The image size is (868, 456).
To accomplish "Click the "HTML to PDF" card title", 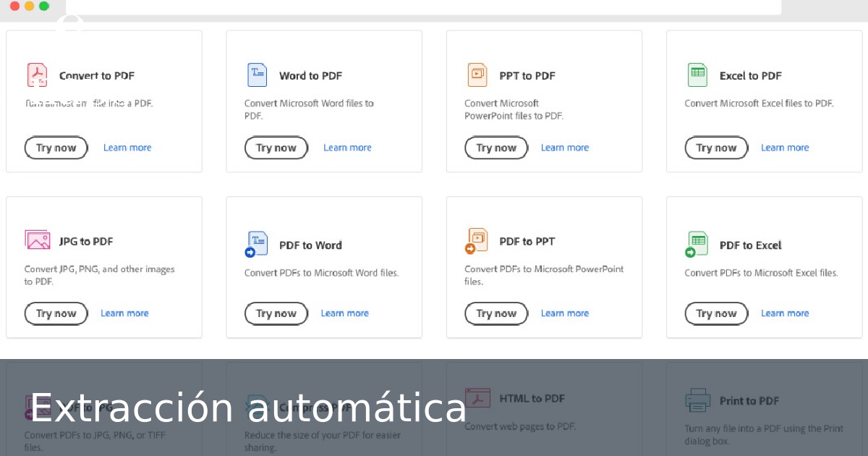I will click(532, 398).
